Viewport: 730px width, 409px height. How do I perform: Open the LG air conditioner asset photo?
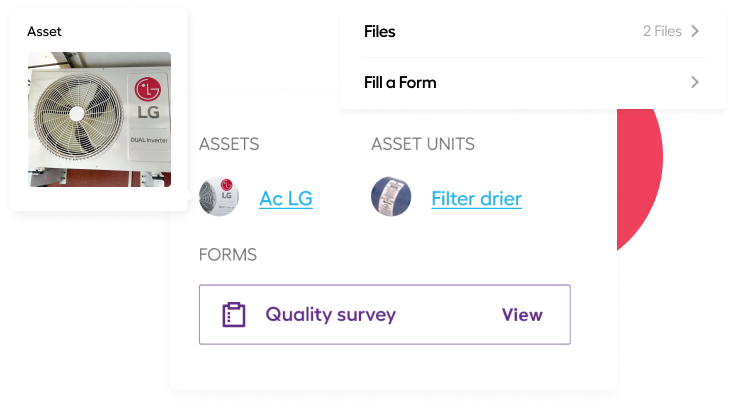(x=100, y=120)
